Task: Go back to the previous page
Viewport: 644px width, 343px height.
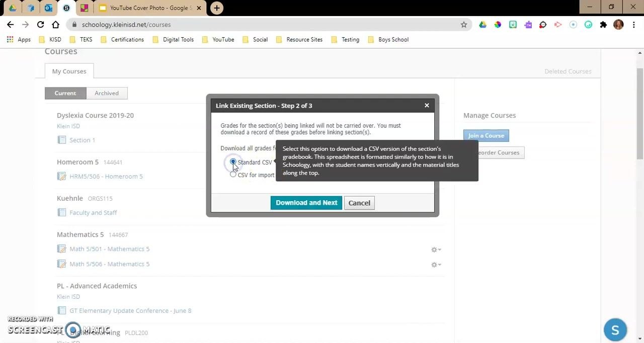Action: pos(11,24)
